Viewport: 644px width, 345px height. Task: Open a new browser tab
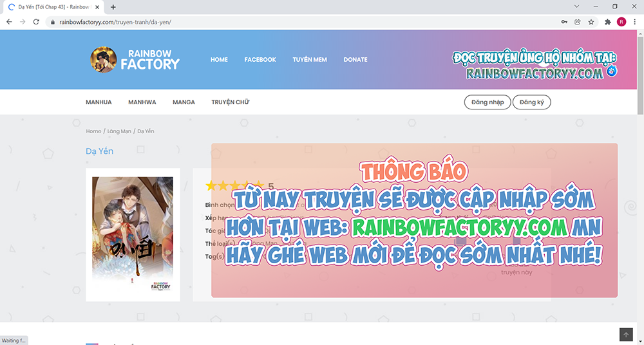113,7
